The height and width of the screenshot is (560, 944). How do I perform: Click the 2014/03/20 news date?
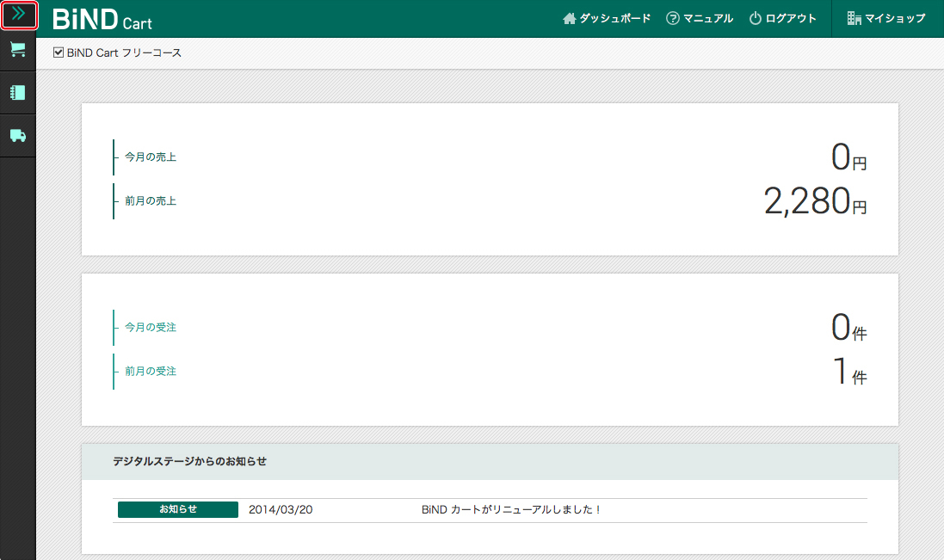(x=281, y=509)
